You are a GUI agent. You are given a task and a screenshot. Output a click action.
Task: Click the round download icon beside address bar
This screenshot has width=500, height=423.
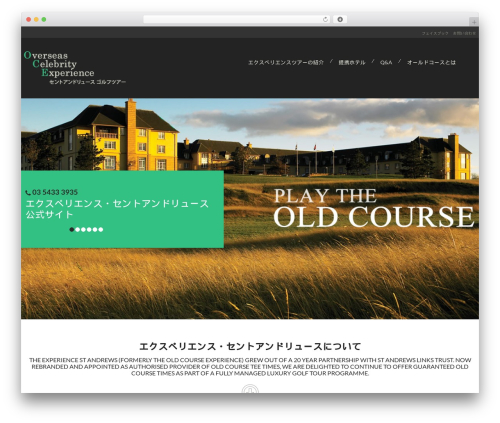340,20
